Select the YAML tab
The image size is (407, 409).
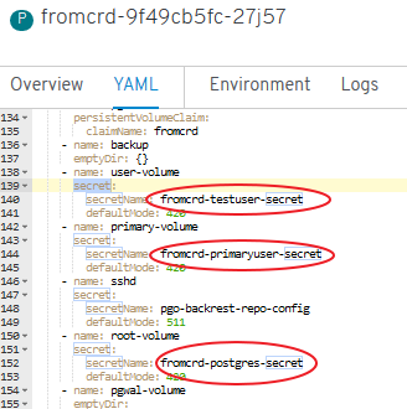[136, 84]
